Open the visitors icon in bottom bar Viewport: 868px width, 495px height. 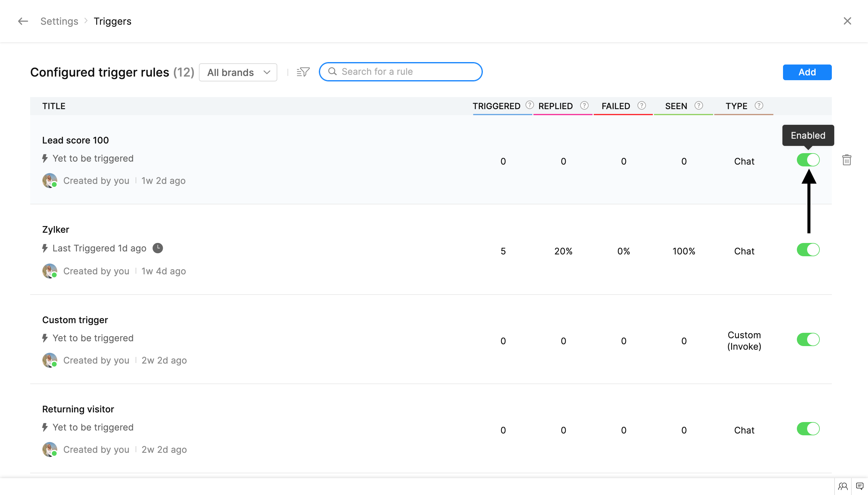(843, 486)
